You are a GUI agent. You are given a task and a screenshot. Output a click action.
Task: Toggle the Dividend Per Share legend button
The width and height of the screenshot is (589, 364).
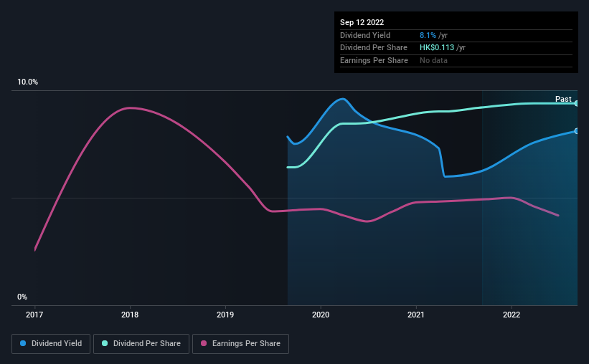[141, 344]
